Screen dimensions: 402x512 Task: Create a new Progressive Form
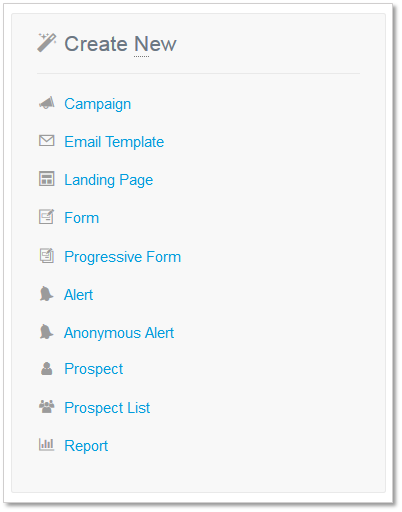coord(123,257)
